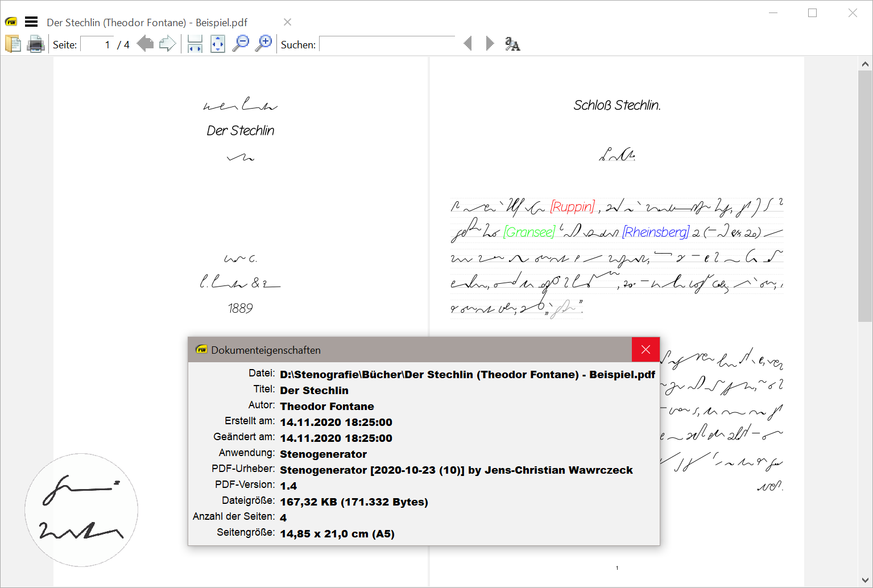Click the Rheinsberg blue link

(x=655, y=232)
